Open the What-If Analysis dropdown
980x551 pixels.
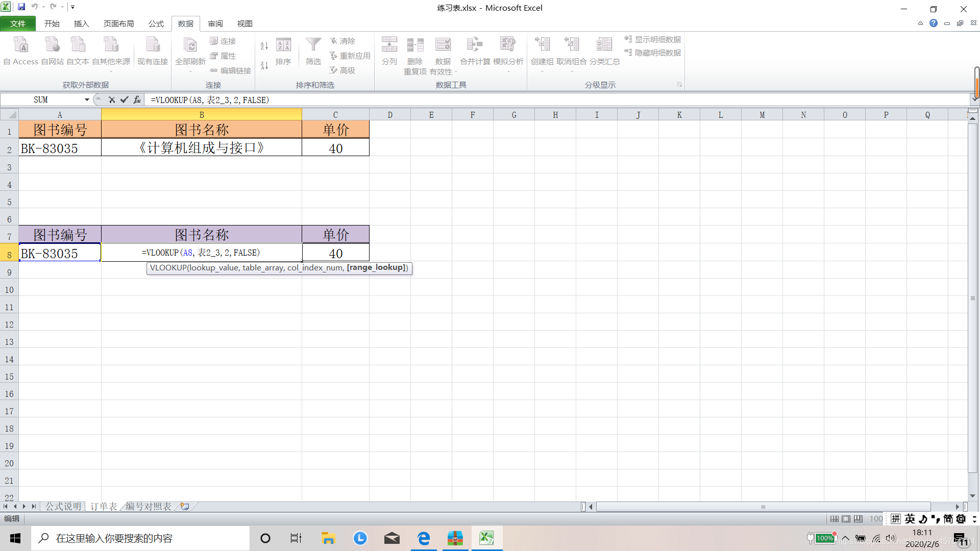(x=508, y=72)
